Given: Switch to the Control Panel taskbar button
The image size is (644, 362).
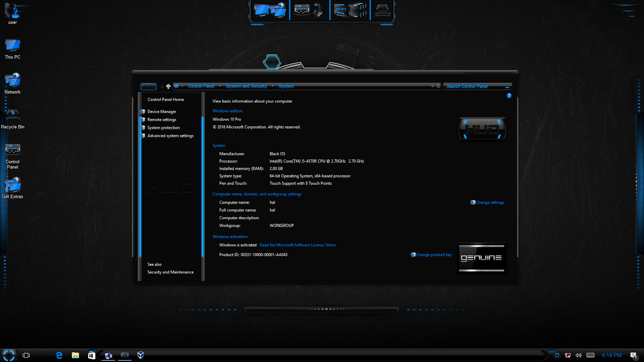Looking at the screenshot, I should coord(125,355).
